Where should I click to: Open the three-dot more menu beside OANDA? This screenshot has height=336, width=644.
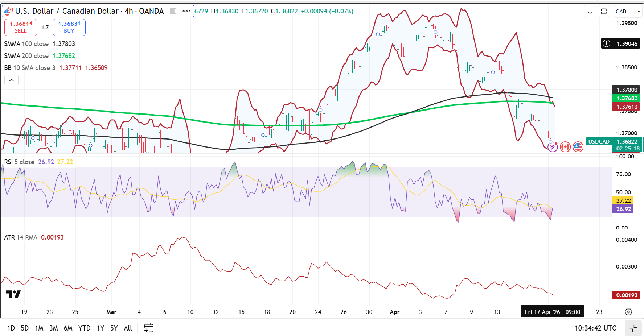tap(186, 11)
